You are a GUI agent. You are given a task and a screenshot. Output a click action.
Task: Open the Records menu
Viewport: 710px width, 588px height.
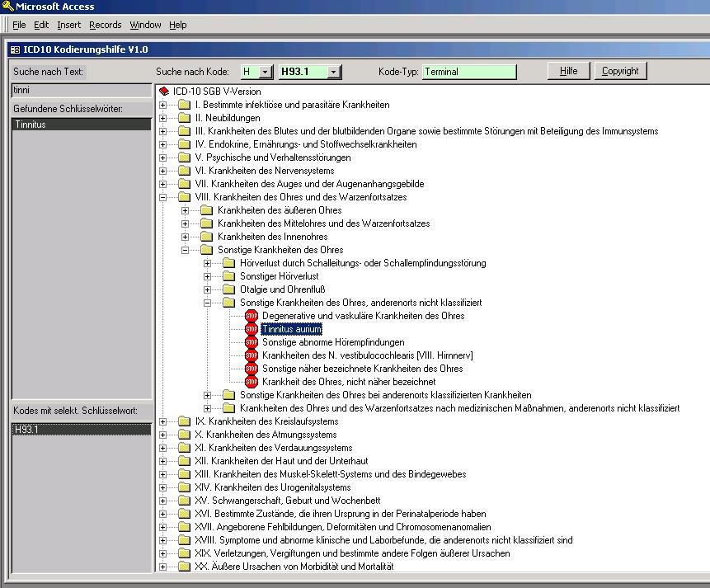(x=105, y=25)
